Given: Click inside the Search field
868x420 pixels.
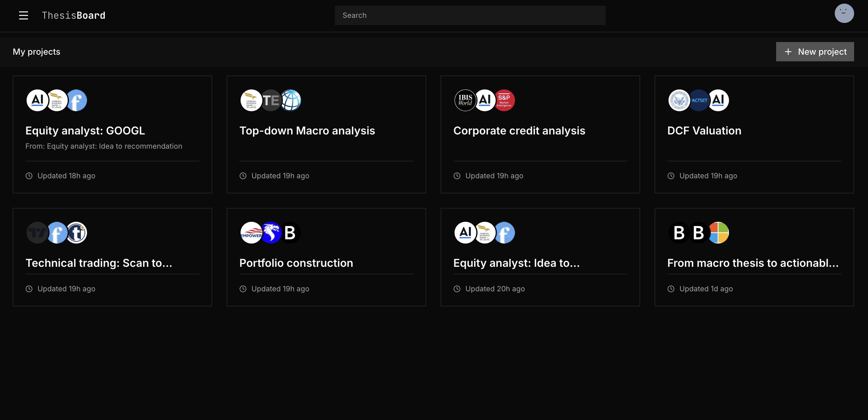Looking at the screenshot, I should tap(470, 15).
